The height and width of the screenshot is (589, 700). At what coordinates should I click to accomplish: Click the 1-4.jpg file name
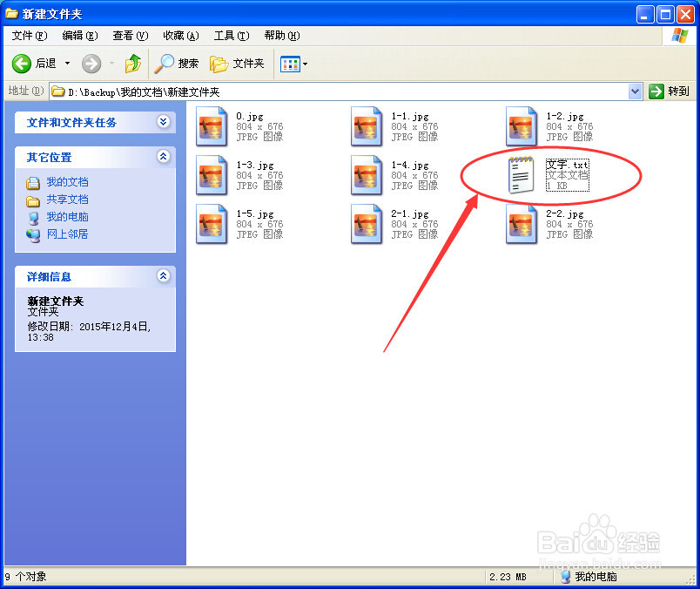410,166
